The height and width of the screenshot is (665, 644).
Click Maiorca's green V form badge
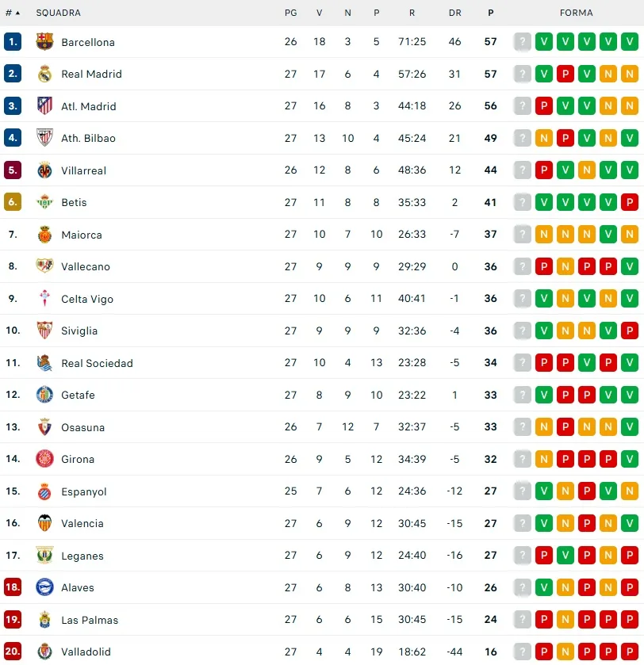[x=608, y=235]
